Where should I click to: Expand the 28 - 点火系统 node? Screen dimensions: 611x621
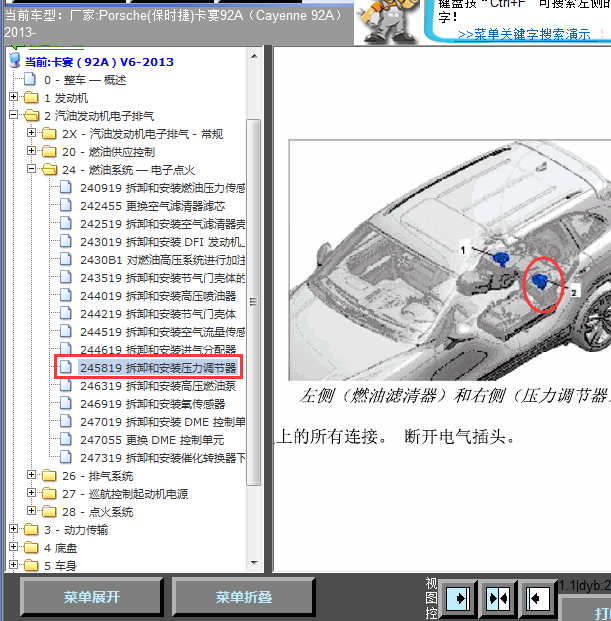(31, 511)
